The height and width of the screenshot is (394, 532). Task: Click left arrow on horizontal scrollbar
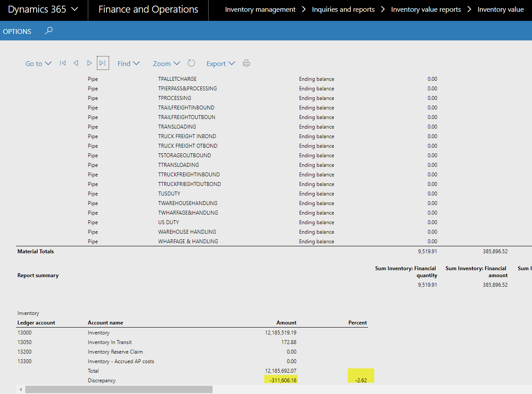click(20, 390)
